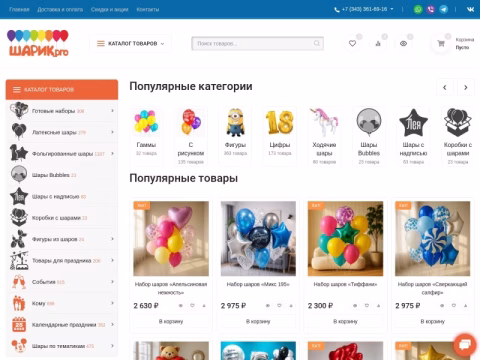Open the Каталог товаров header dropdown
Image resolution: width=480 pixels, height=360 pixels.
pyautogui.click(x=131, y=43)
